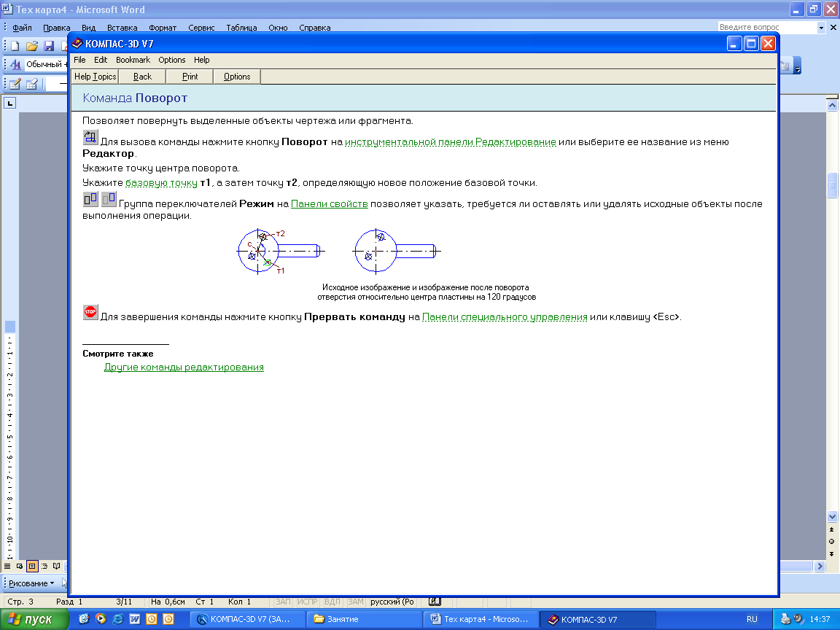Click Back button in help toolbar
The width and height of the screenshot is (840, 630).
(142, 77)
